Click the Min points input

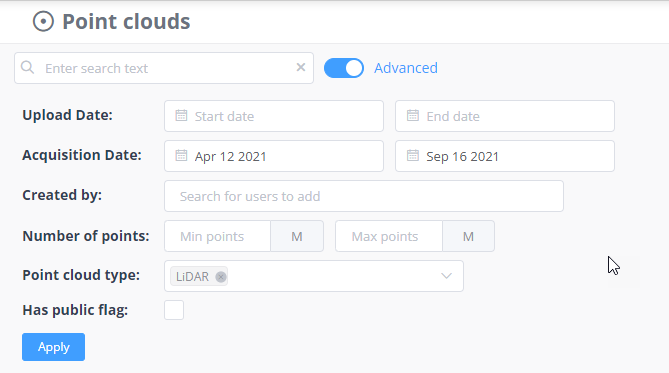click(x=218, y=236)
